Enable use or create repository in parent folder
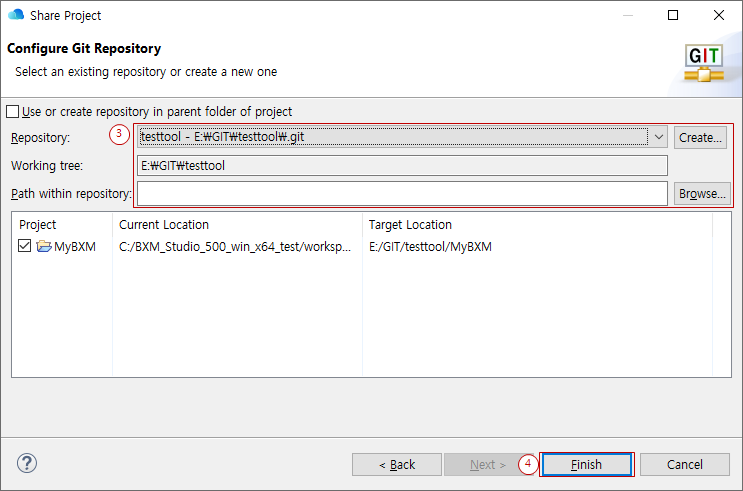 [13, 112]
